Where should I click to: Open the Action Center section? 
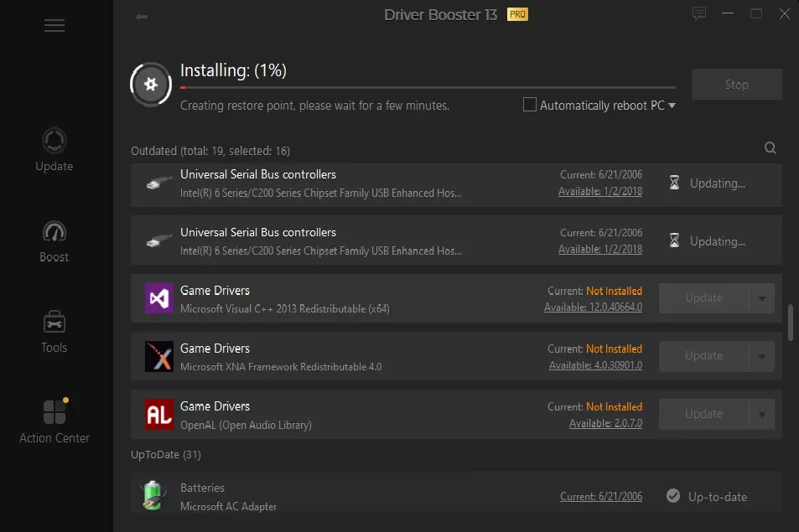click(54, 421)
